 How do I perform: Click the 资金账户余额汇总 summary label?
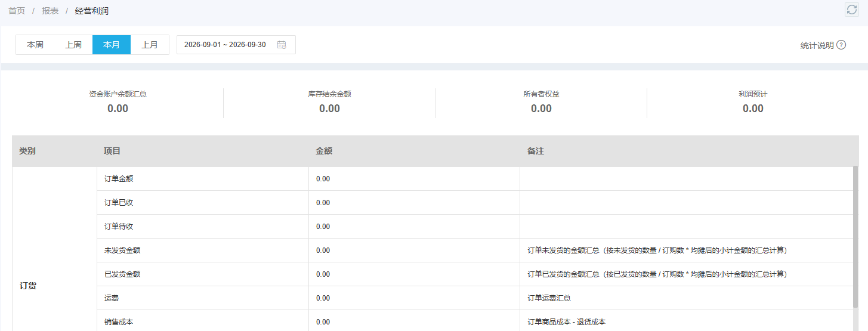pyautogui.click(x=118, y=94)
